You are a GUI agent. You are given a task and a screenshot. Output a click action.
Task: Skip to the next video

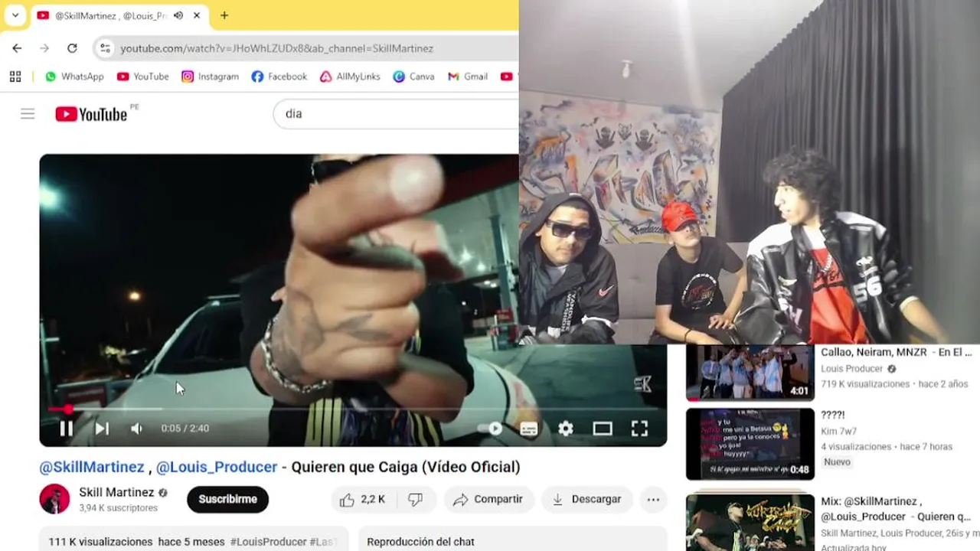102,429
